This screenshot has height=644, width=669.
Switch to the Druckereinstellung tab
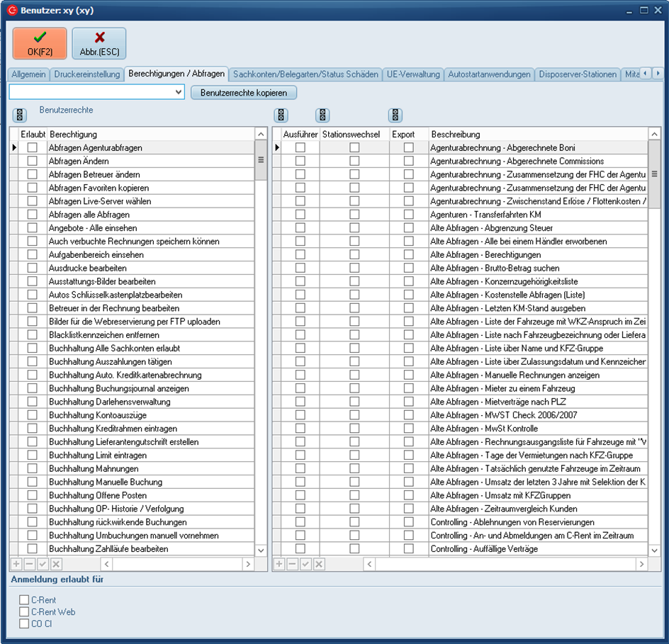coord(87,74)
